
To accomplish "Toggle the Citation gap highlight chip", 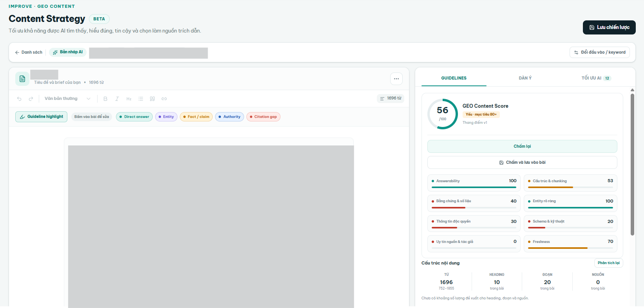I will pyautogui.click(x=263, y=117).
